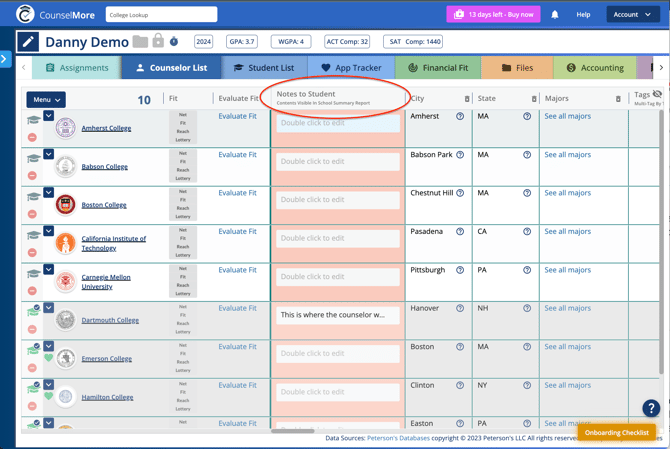This screenshot has height=449, width=670.
Task: Click the green heart icon for Hamilton College
Action: tap(48, 396)
